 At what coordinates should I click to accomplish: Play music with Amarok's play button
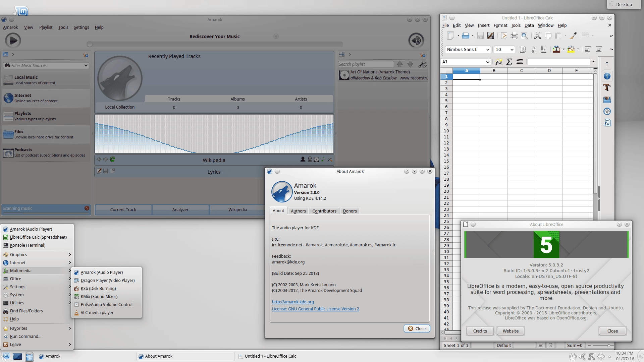[x=13, y=41]
